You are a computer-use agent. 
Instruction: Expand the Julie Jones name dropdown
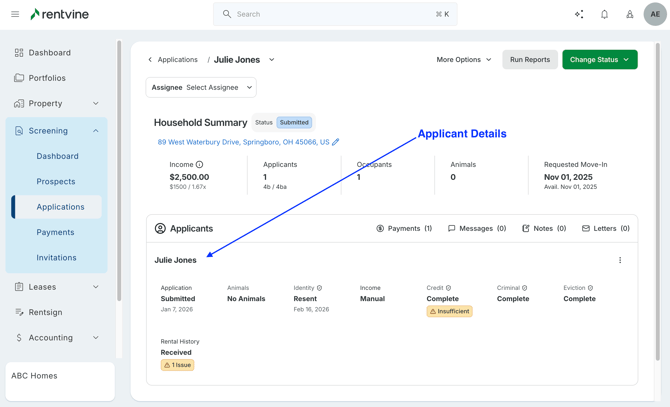pos(272,60)
